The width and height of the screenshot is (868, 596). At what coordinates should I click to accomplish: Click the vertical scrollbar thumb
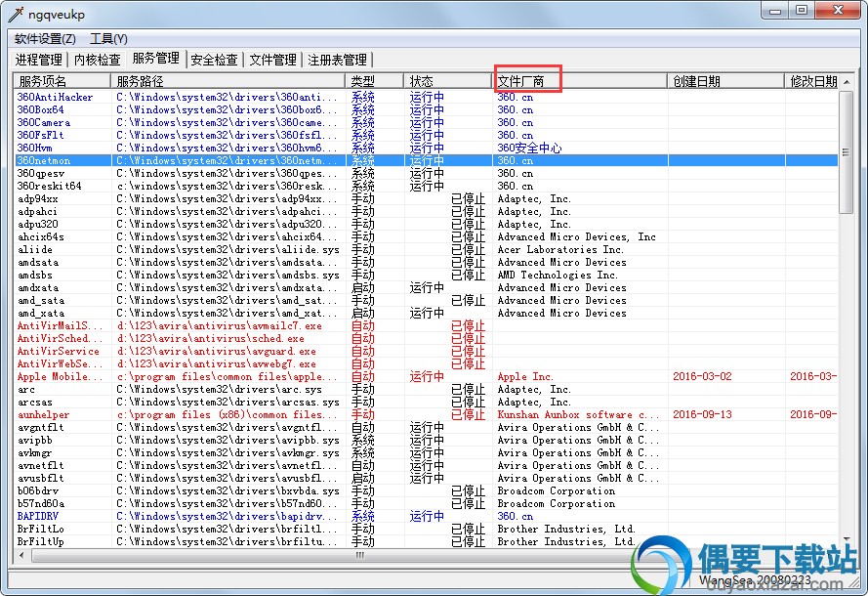click(x=846, y=151)
